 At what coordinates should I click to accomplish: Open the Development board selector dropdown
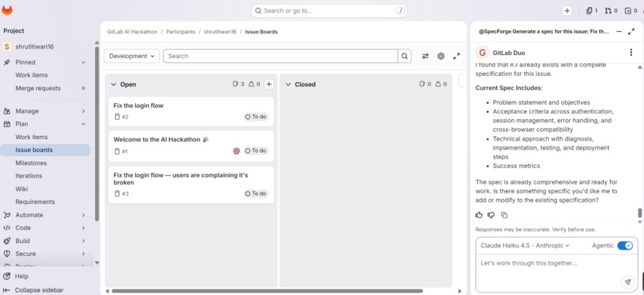131,56
